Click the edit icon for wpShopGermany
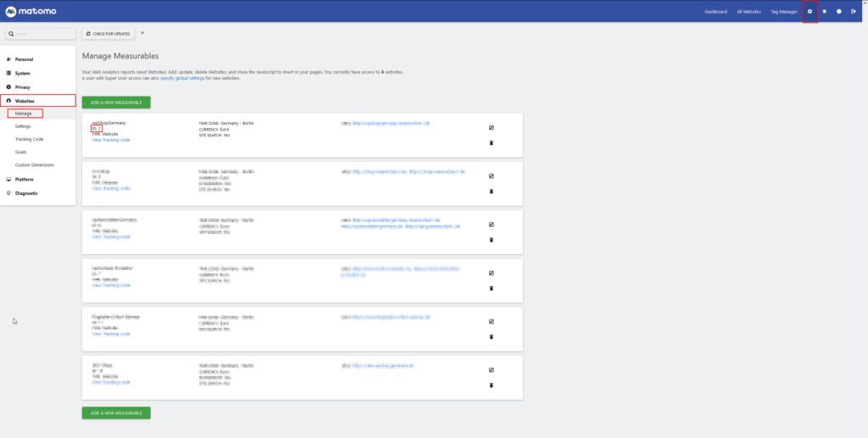The width and height of the screenshot is (868, 438). (x=491, y=127)
